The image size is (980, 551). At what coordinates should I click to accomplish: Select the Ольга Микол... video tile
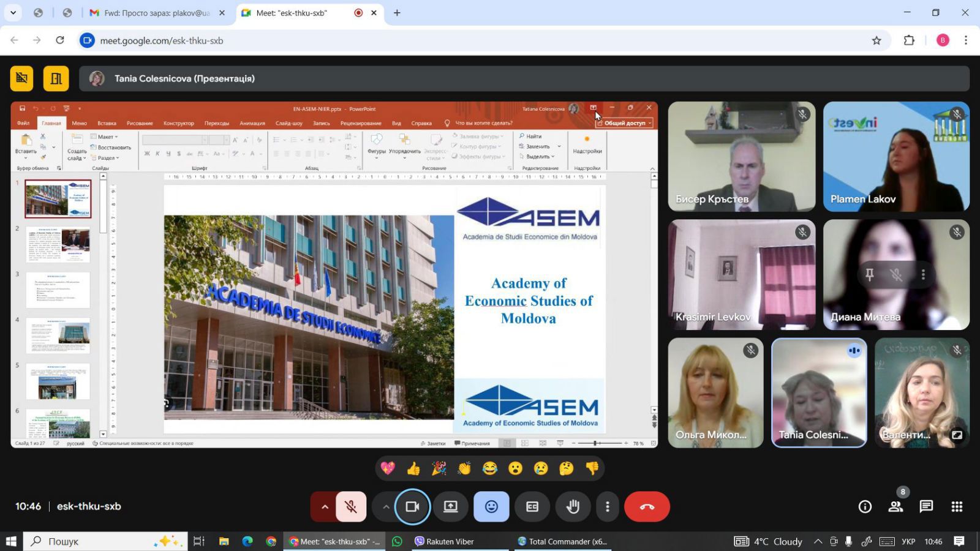[x=715, y=392]
